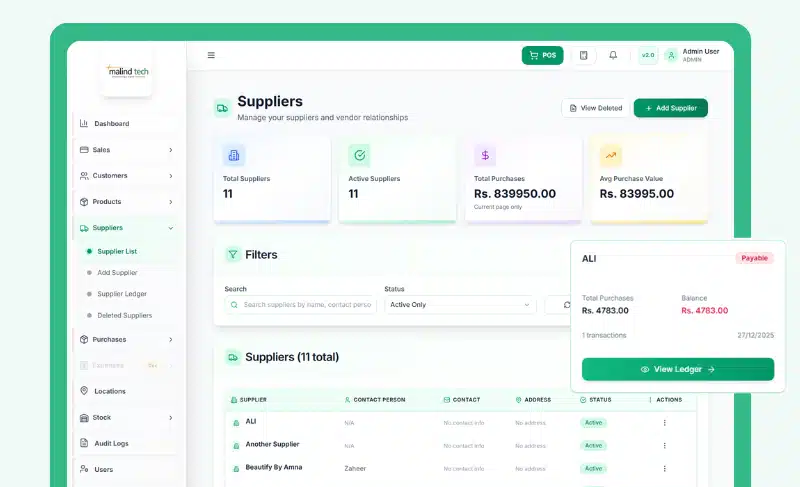The image size is (800, 487).
Task: Click the Customers people icon in sidebar
Action: pyautogui.click(x=84, y=175)
